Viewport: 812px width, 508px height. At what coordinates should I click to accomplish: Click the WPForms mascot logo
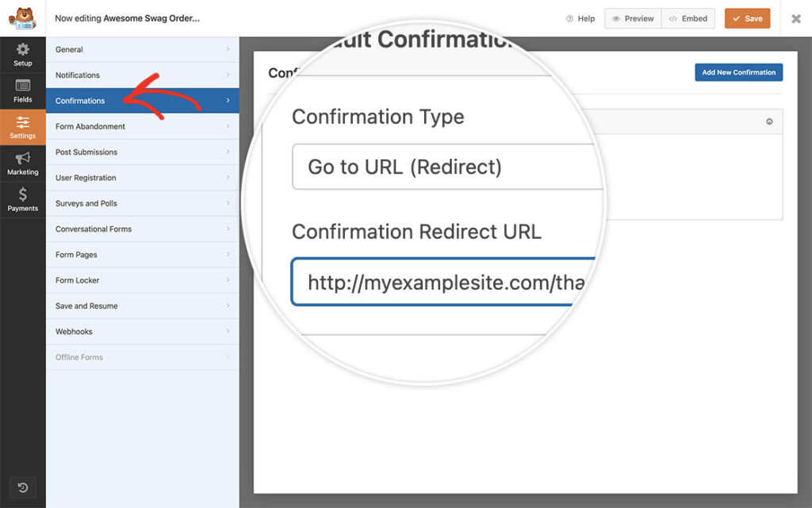coord(22,17)
